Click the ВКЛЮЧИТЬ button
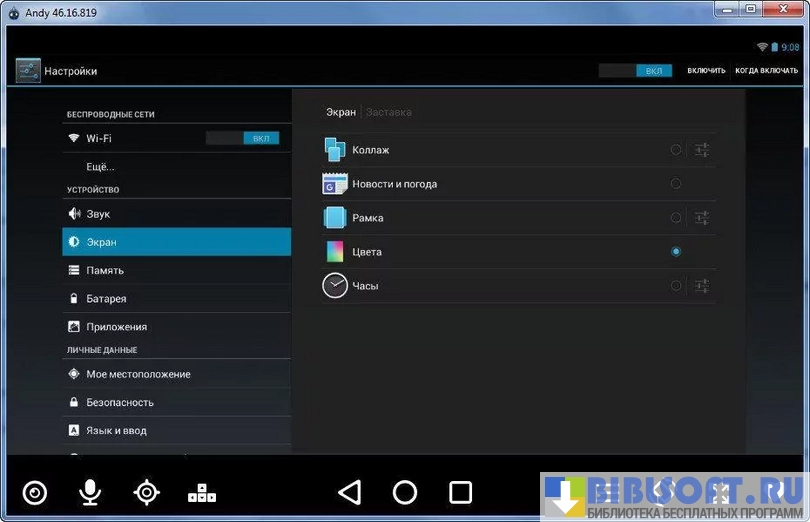 pyautogui.click(x=706, y=71)
